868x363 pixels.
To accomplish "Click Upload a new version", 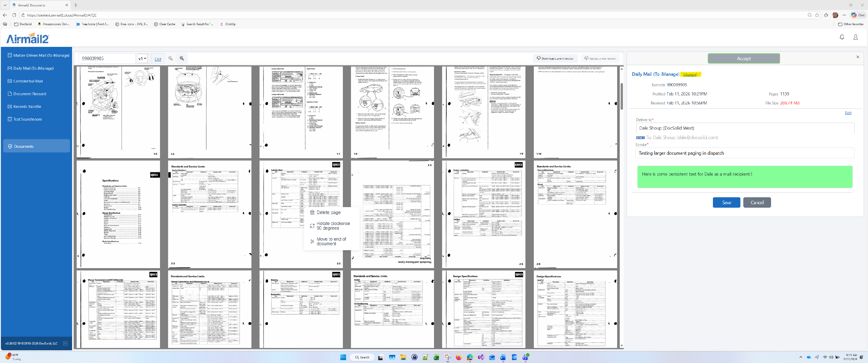I will [600, 59].
